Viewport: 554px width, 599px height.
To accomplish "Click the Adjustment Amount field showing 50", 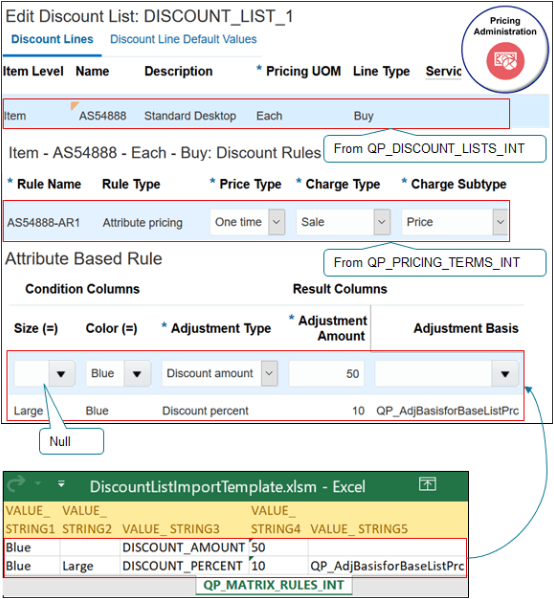I will click(x=327, y=374).
